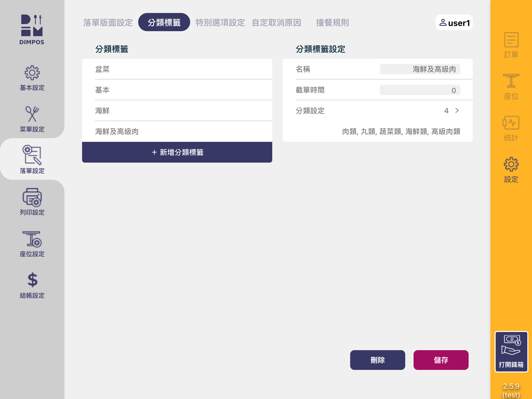Viewport: 532px width, 399px height.
Task: Open 自定取消原因 tab
Action: point(276,23)
